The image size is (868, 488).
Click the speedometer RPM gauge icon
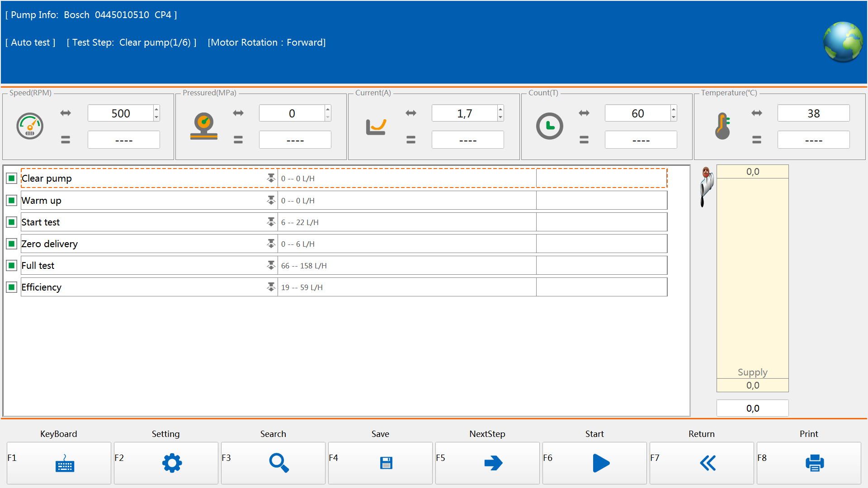click(30, 126)
